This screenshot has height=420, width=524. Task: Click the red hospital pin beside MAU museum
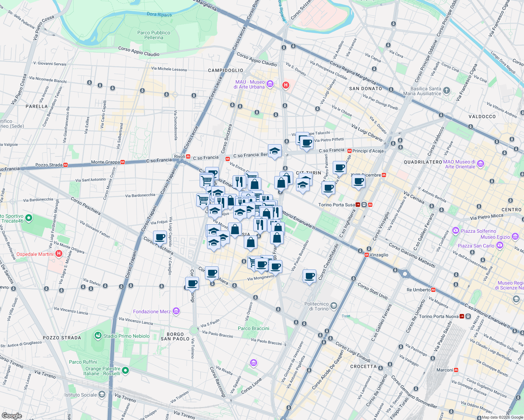click(x=286, y=85)
